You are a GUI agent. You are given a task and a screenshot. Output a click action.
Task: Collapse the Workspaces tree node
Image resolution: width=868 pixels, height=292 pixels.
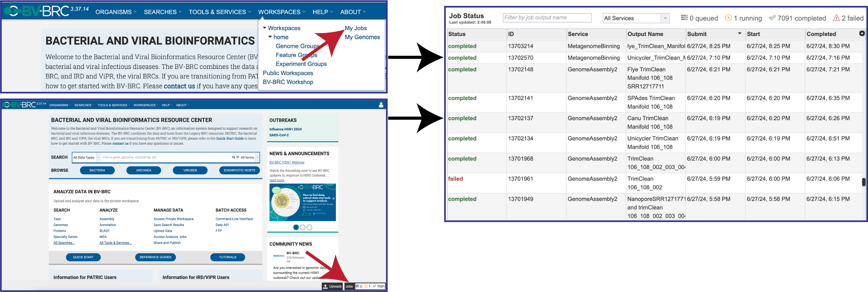(265, 28)
